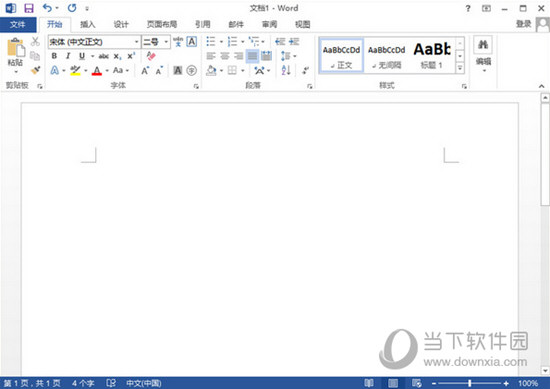Expand the styles gallery more arrow
This screenshot has height=389, width=550.
click(x=460, y=68)
